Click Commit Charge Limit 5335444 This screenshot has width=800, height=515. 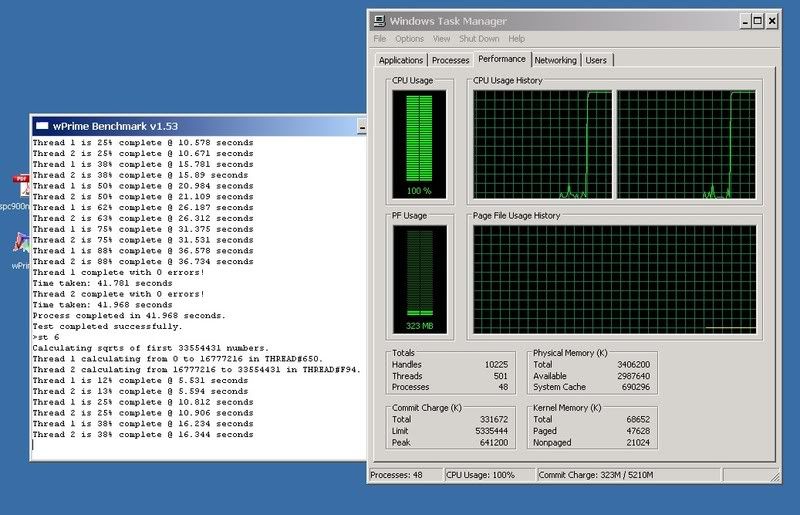[492, 431]
